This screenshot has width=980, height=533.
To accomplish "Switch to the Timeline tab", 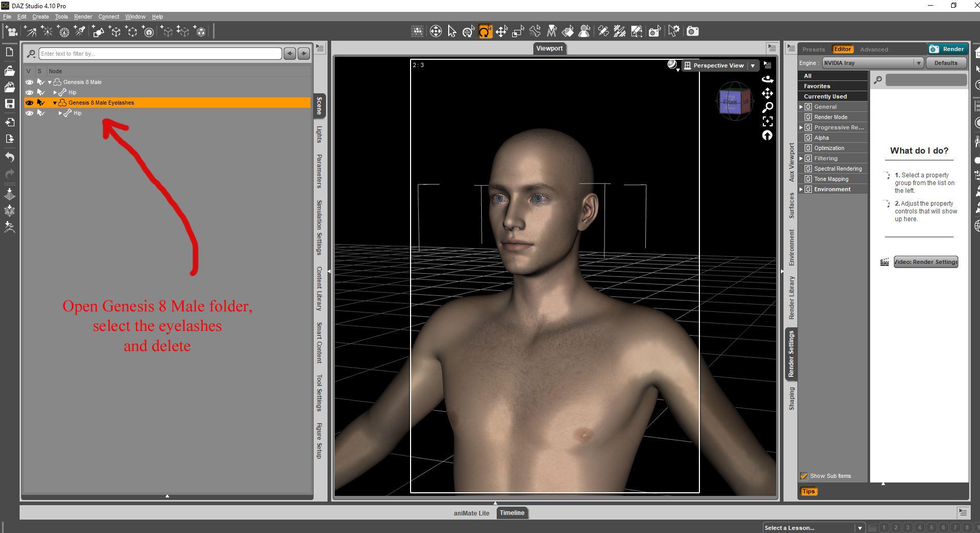I will pos(512,513).
